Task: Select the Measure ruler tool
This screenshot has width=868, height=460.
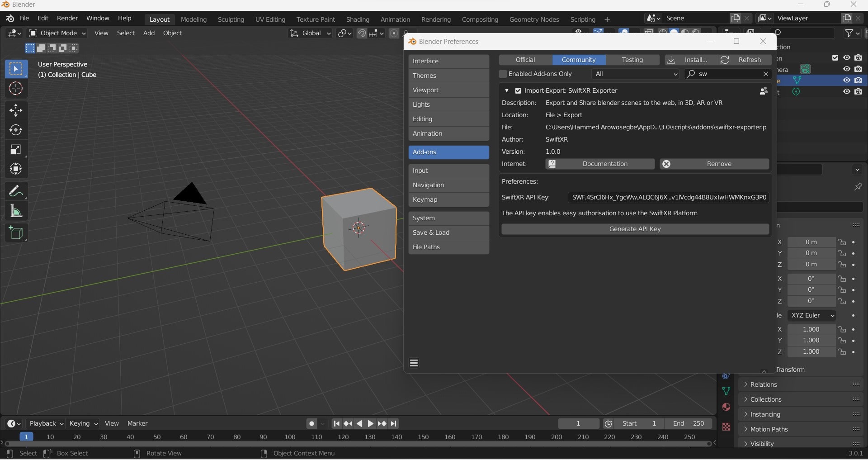Action: [16, 211]
